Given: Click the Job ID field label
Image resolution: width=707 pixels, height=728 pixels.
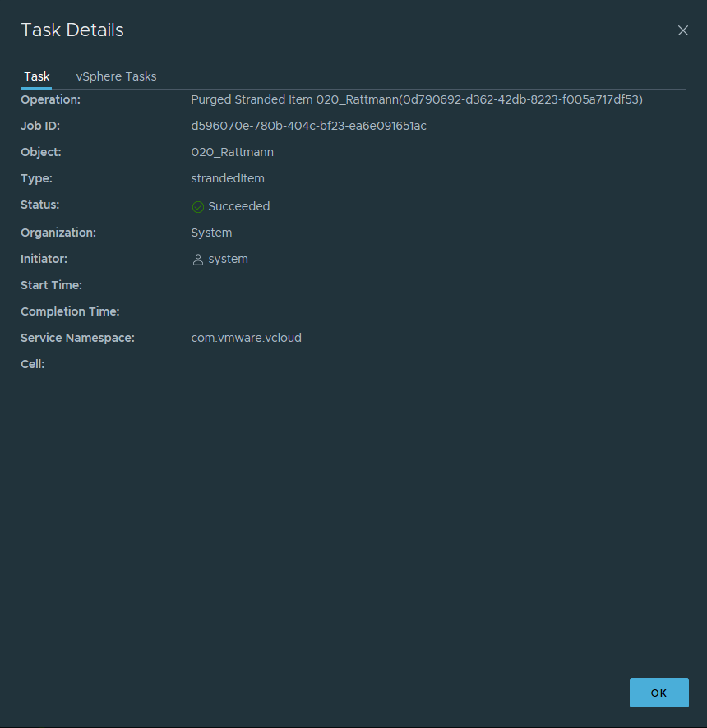Looking at the screenshot, I should tap(40, 126).
